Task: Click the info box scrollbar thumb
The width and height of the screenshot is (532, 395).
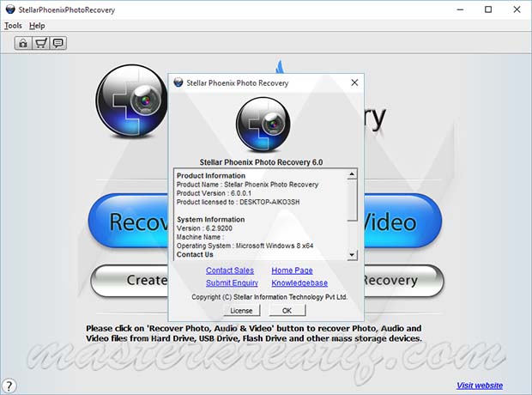Action: [x=352, y=200]
